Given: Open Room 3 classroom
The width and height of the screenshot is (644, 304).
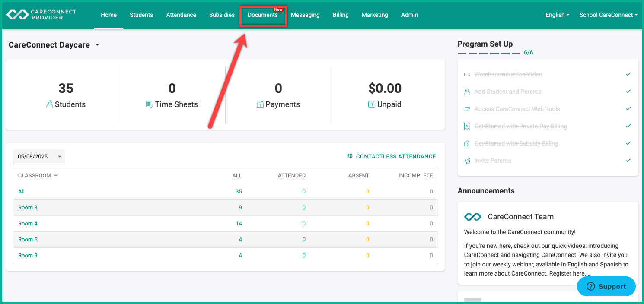Looking at the screenshot, I should tap(28, 208).
